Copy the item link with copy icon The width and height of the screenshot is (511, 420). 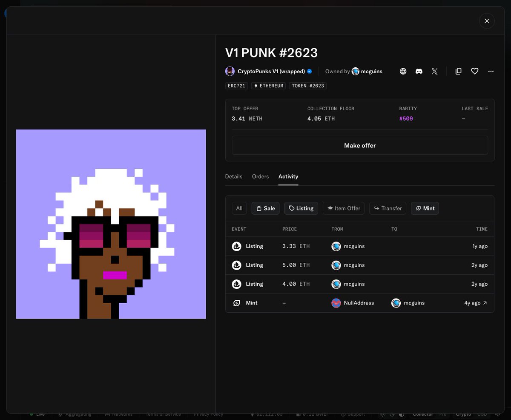459,71
